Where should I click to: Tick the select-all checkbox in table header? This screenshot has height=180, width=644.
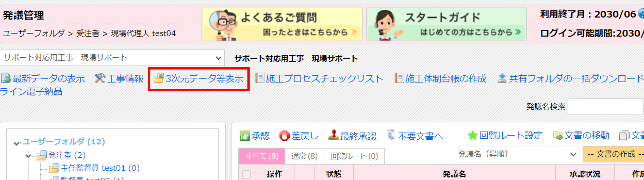pyautogui.click(x=247, y=174)
